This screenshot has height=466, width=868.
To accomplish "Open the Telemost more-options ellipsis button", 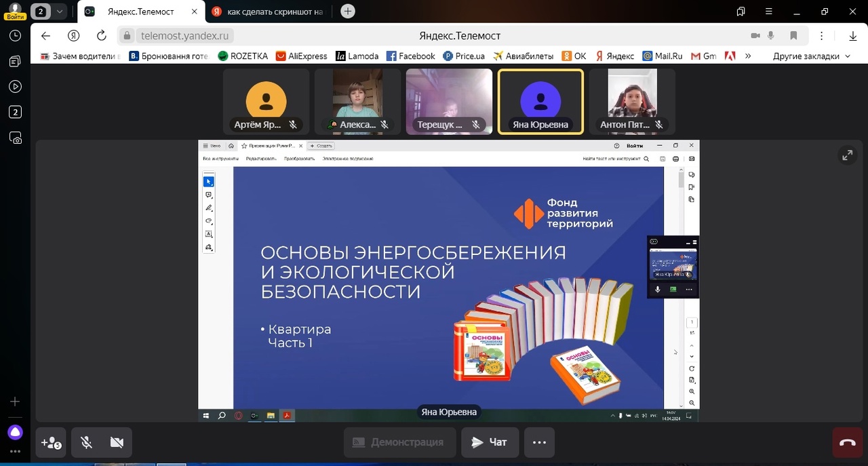I will click(x=539, y=442).
